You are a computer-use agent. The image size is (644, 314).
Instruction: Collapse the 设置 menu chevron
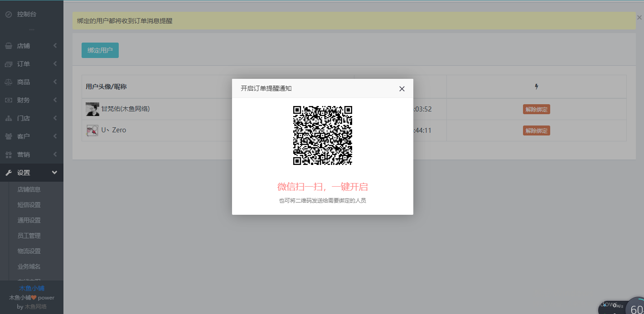tap(55, 173)
